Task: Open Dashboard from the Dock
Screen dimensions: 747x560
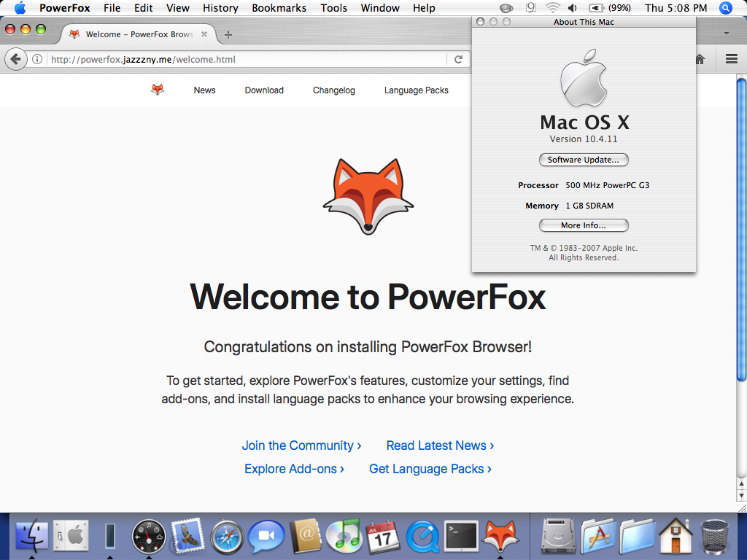Action: (x=149, y=537)
